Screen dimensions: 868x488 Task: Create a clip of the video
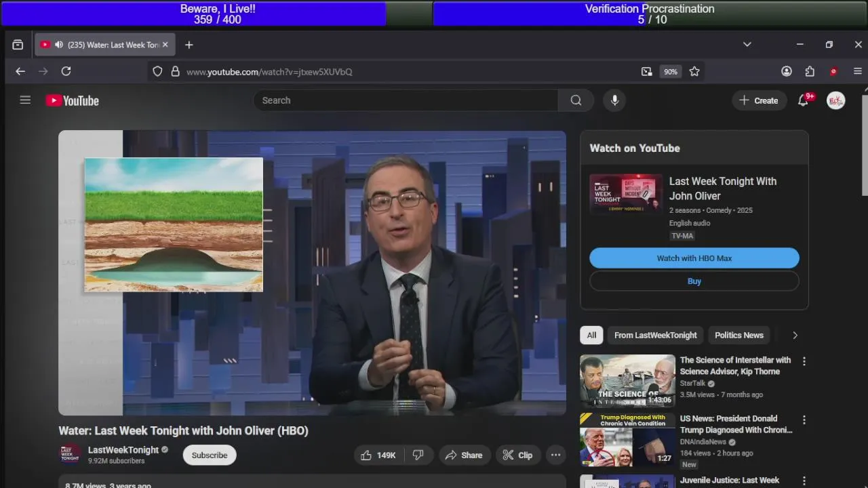pyautogui.click(x=517, y=455)
